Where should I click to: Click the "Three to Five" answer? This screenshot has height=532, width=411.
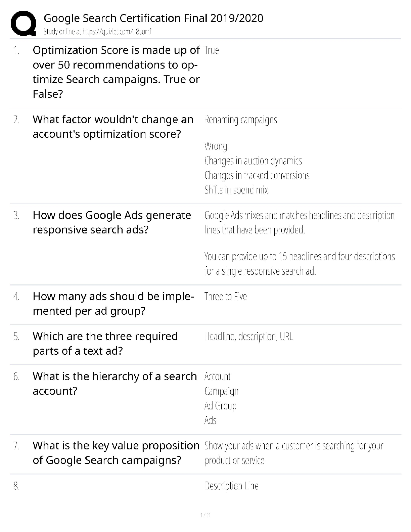225,297
